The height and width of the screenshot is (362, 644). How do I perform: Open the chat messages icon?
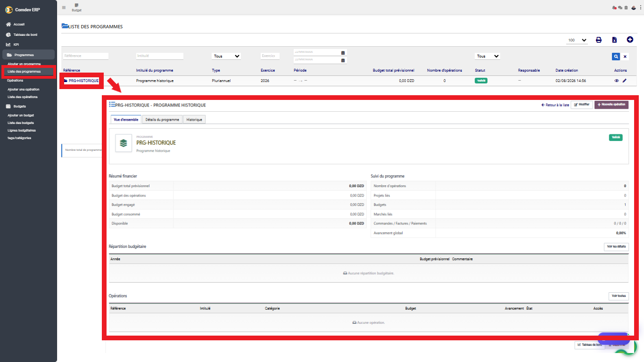[620, 8]
